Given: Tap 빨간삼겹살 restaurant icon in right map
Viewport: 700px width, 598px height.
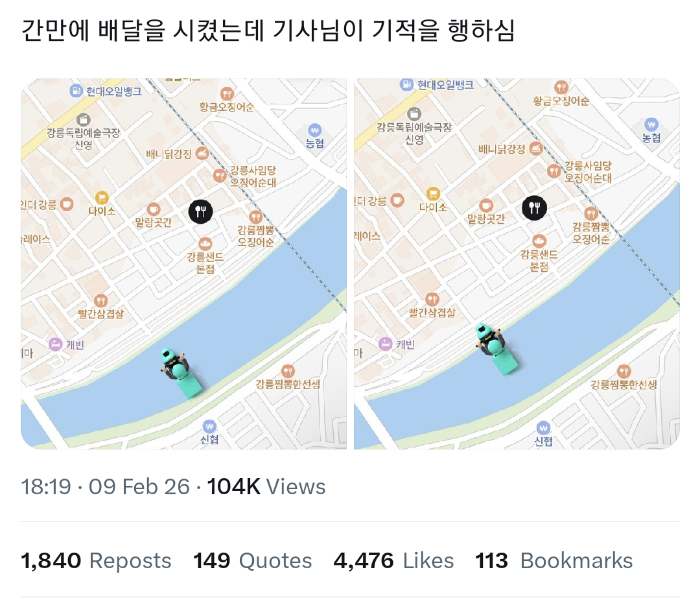Looking at the screenshot, I should 432,299.
